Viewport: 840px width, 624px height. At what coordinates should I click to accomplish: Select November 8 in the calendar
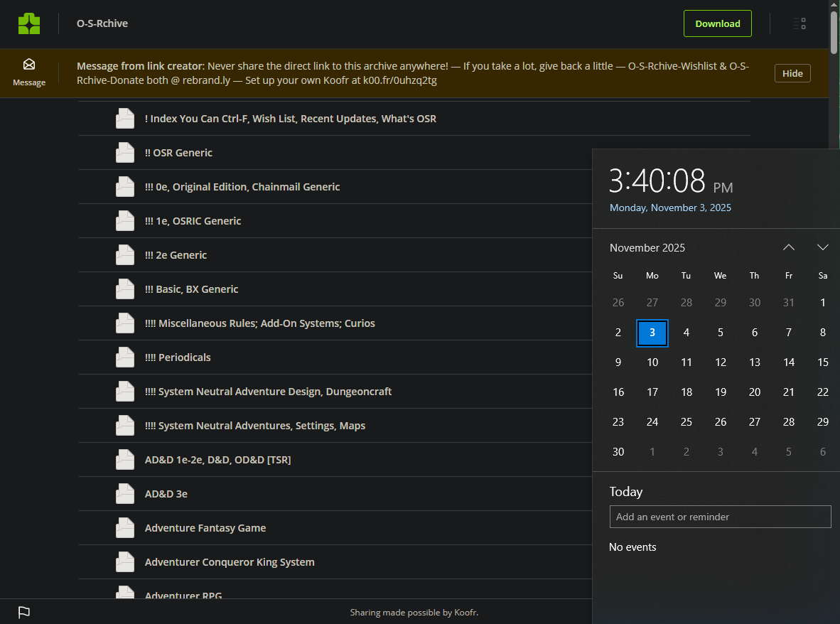(x=823, y=333)
